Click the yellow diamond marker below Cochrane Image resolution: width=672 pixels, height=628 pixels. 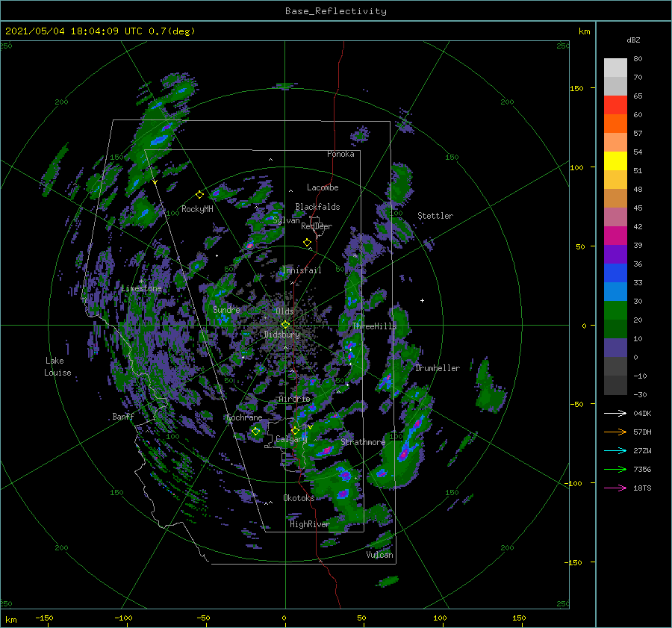255,432
